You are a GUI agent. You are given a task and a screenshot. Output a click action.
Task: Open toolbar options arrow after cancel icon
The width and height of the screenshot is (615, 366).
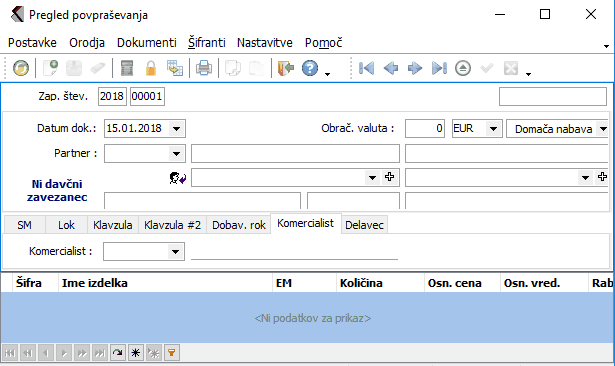528,74
